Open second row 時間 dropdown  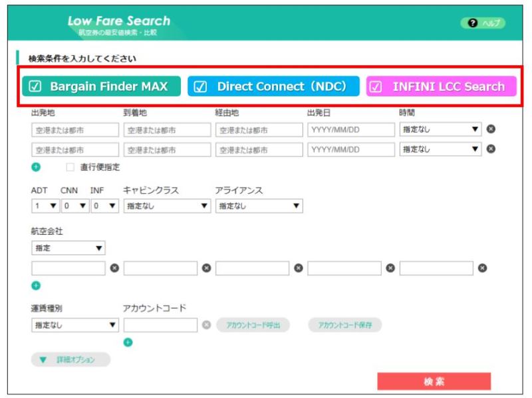pyautogui.click(x=440, y=149)
